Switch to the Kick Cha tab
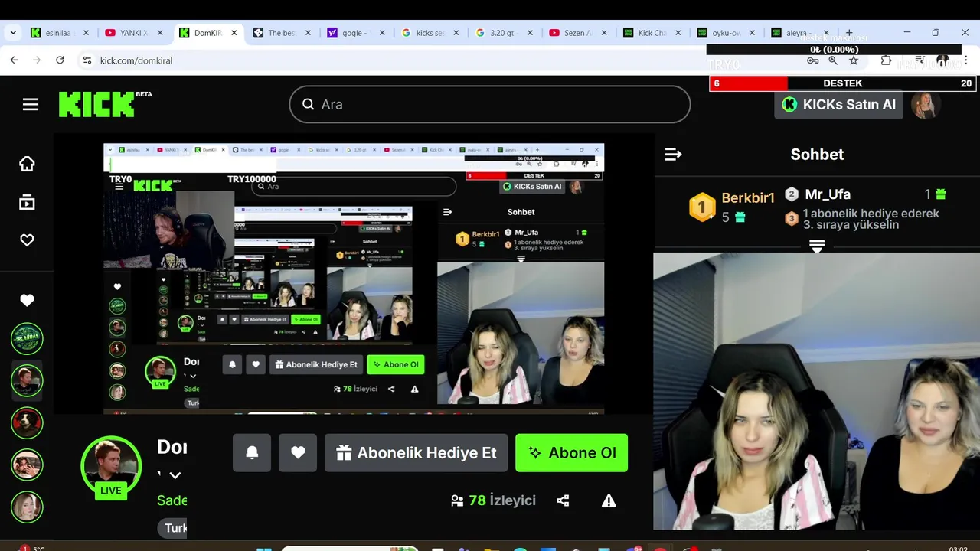 click(x=652, y=33)
